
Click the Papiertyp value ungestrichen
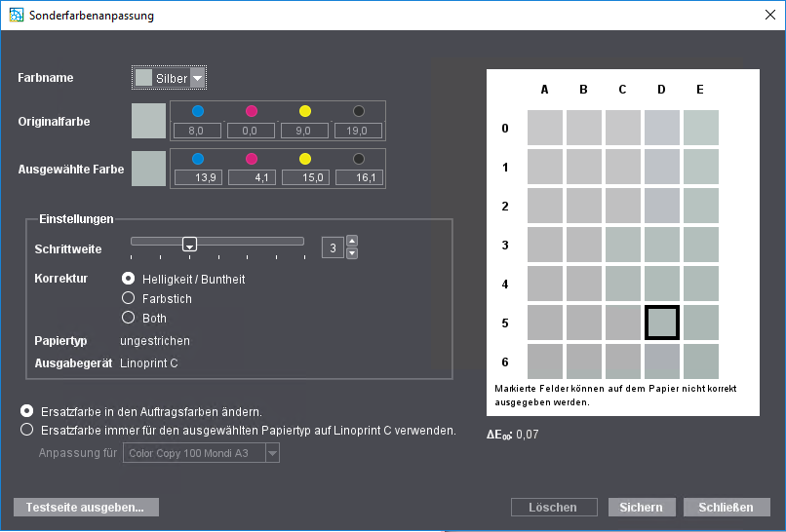155,341
